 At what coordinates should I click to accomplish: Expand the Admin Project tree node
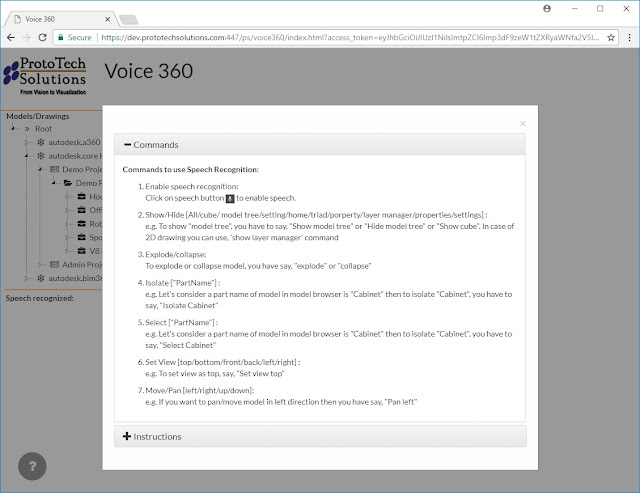tap(40, 264)
